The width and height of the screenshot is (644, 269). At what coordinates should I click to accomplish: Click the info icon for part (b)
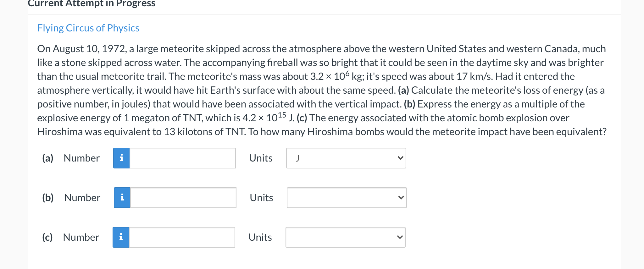click(122, 198)
